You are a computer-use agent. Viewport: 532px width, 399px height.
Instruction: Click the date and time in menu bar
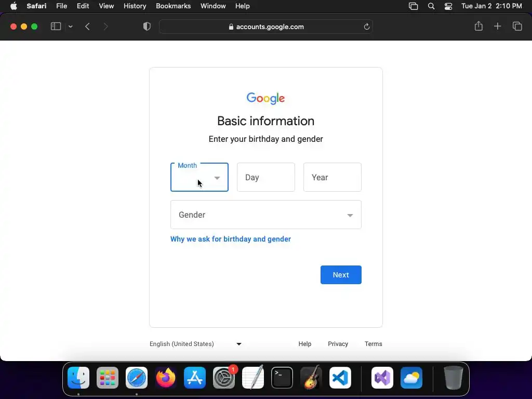(491, 6)
